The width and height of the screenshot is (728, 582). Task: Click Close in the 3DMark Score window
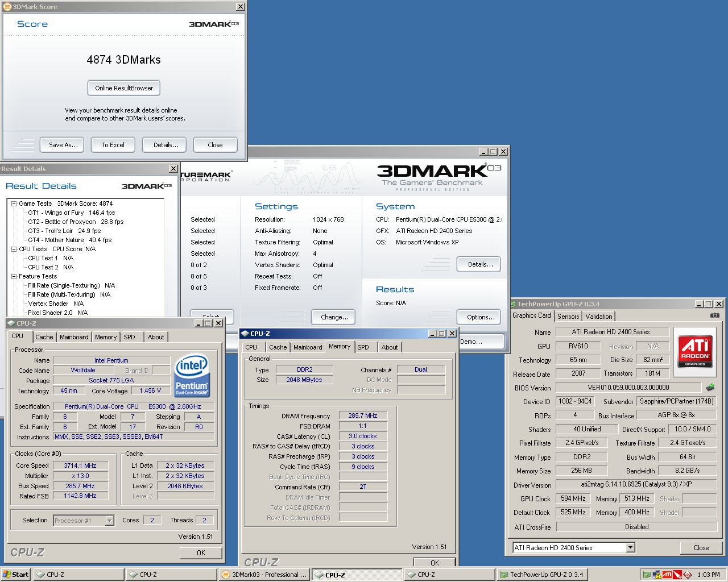click(215, 145)
